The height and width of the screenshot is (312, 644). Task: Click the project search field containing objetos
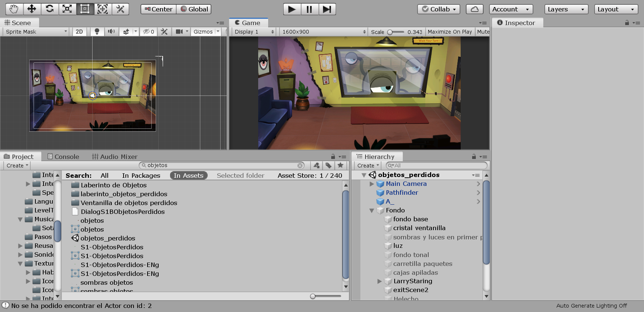(x=221, y=166)
